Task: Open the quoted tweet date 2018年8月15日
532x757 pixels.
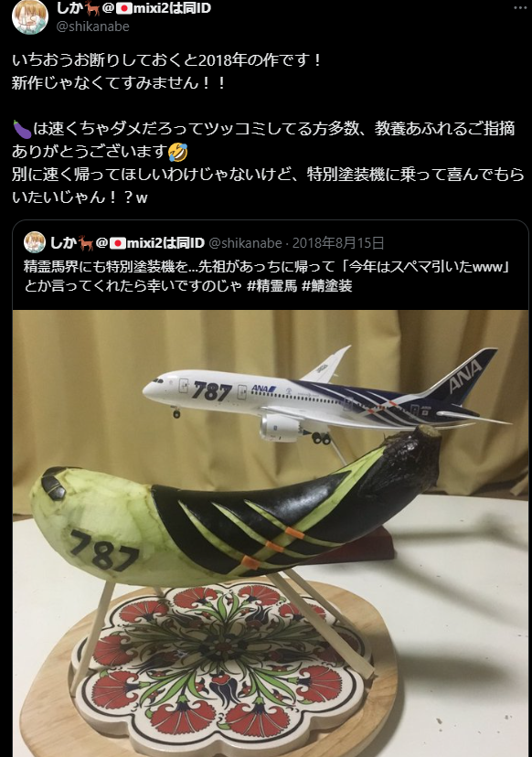Action: pyautogui.click(x=338, y=243)
